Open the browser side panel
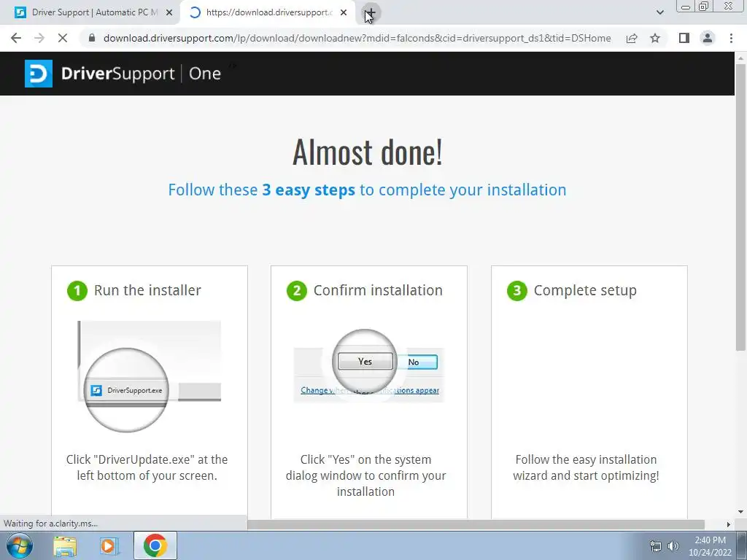This screenshot has width=747, height=560. (x=684, y=38)
